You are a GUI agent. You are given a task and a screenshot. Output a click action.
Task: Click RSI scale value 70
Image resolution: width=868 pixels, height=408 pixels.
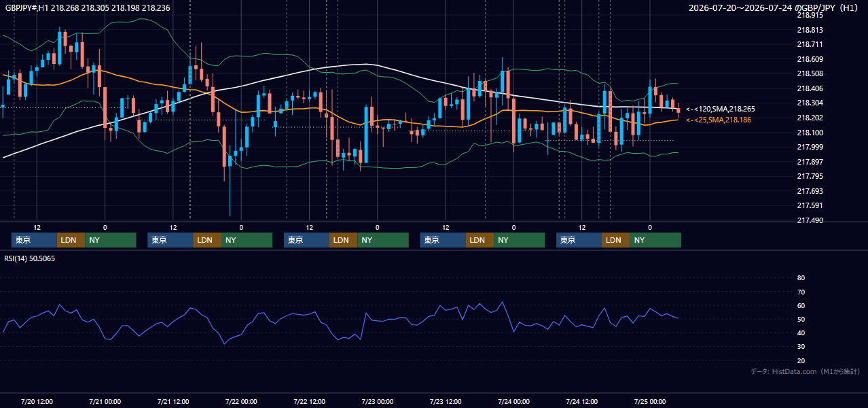(x=801, y=292)
